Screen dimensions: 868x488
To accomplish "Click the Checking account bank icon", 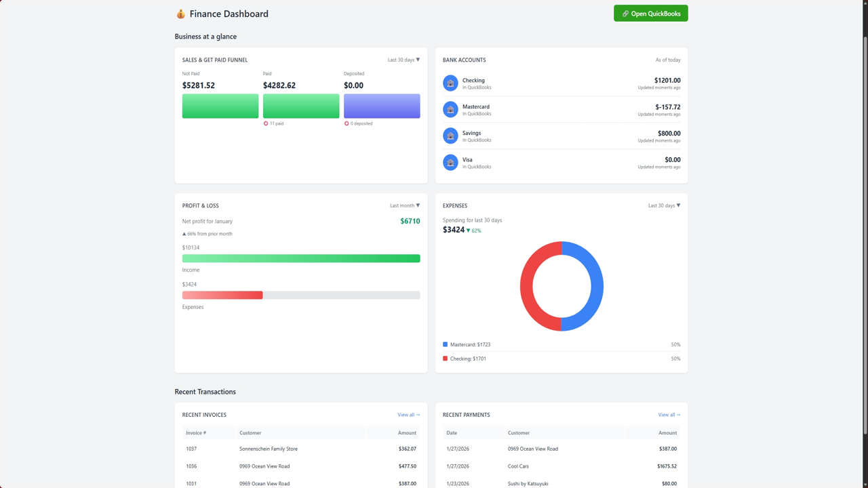I will [450, 83].
